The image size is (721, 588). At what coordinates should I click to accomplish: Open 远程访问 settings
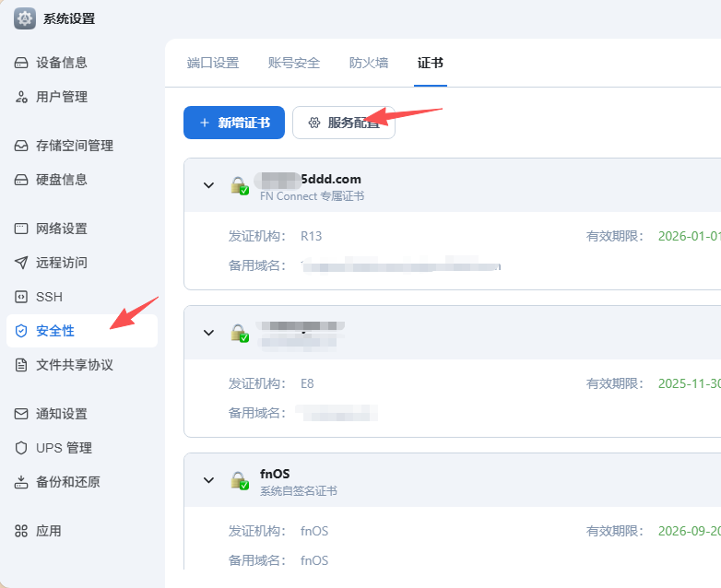(x=82, y=263)
